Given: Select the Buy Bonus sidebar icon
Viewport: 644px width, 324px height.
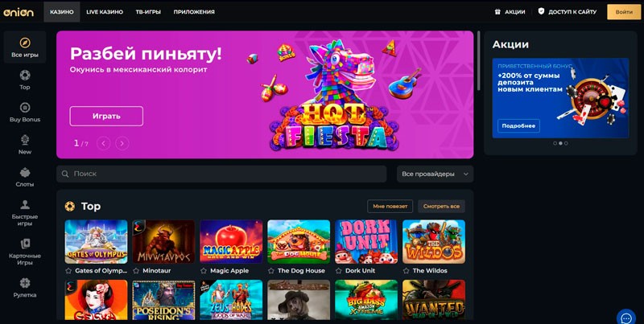Looking at the screenshot, I should pos(25,108).
